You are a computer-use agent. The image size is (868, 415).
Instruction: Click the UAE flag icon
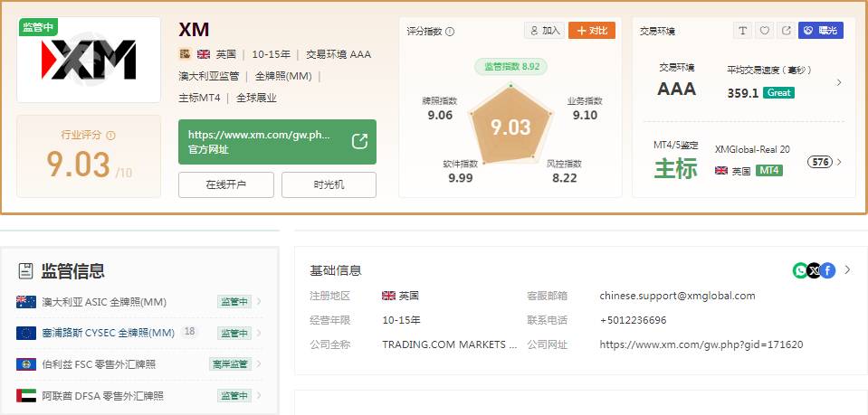pyautogui.click(x=26, y=396)
